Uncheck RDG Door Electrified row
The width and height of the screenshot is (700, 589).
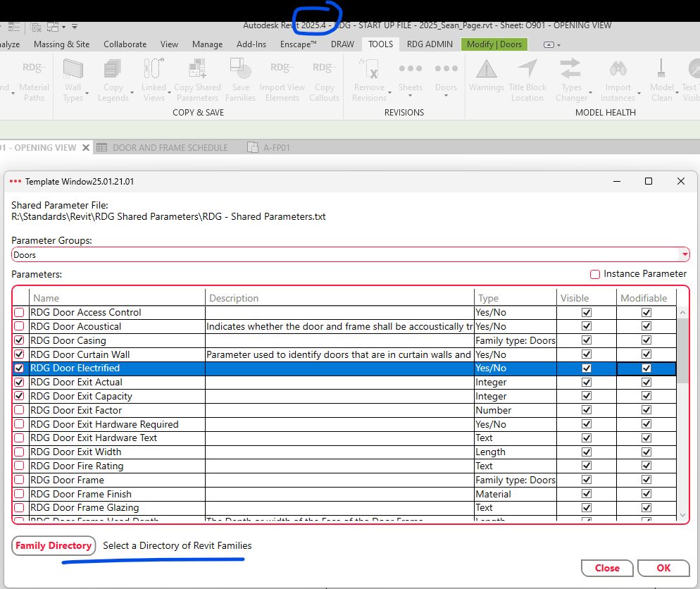click(19, 368)
